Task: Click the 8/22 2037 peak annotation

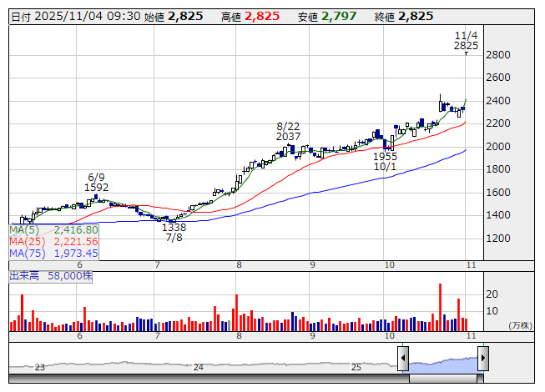Action: pyautogui.click(x=288, y=131)
